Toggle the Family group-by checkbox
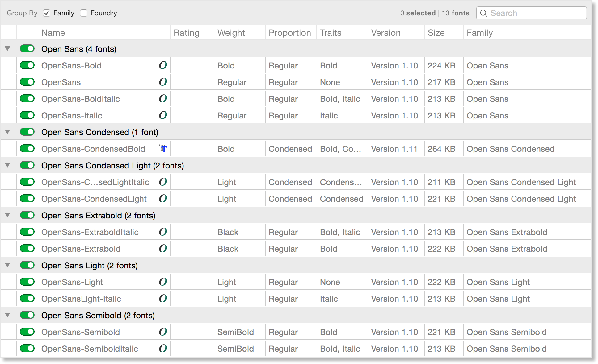This screenshot has height=364, width=598. [47, 13]
